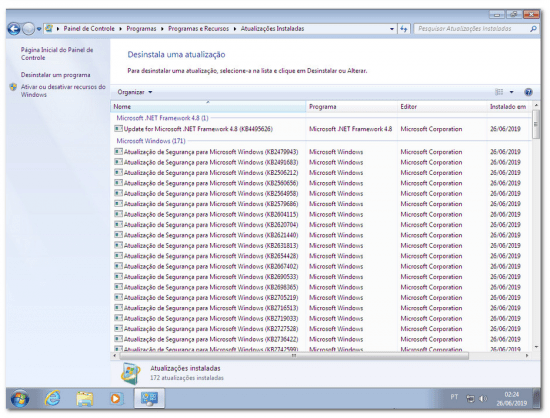Open Ativar ou desativar recursos do Windows
550x418 pixels.
click(63, 90)
